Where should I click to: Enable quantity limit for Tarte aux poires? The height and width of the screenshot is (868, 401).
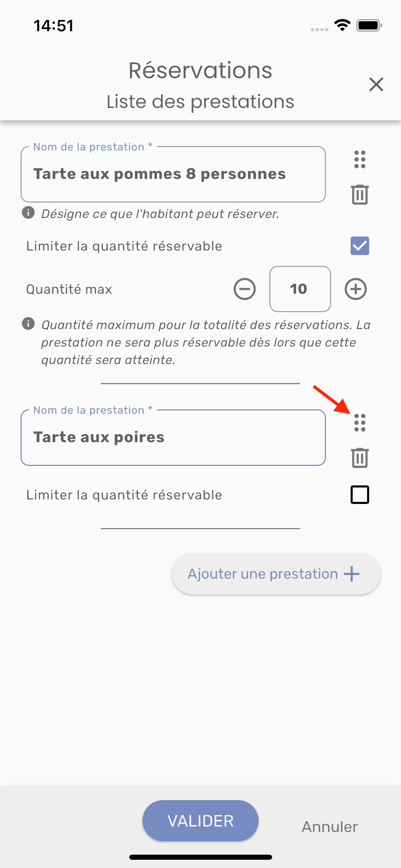pyautogui.click(x=360, y=495)
